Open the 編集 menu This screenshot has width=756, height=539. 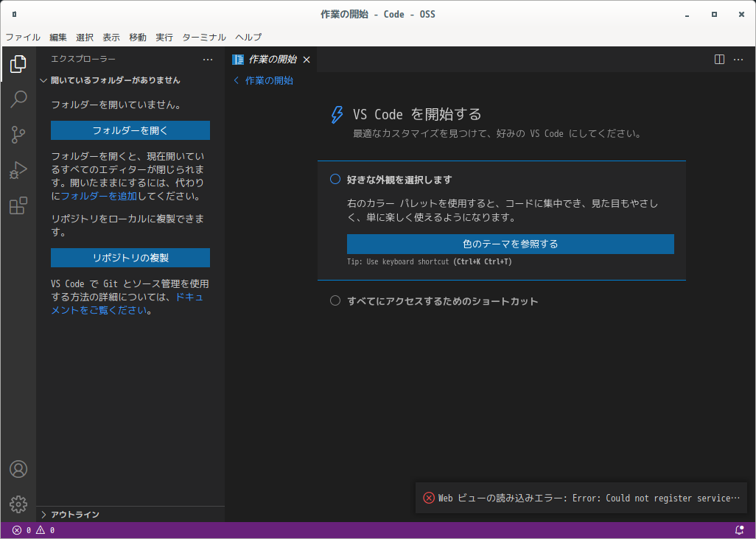coord(58,37)
